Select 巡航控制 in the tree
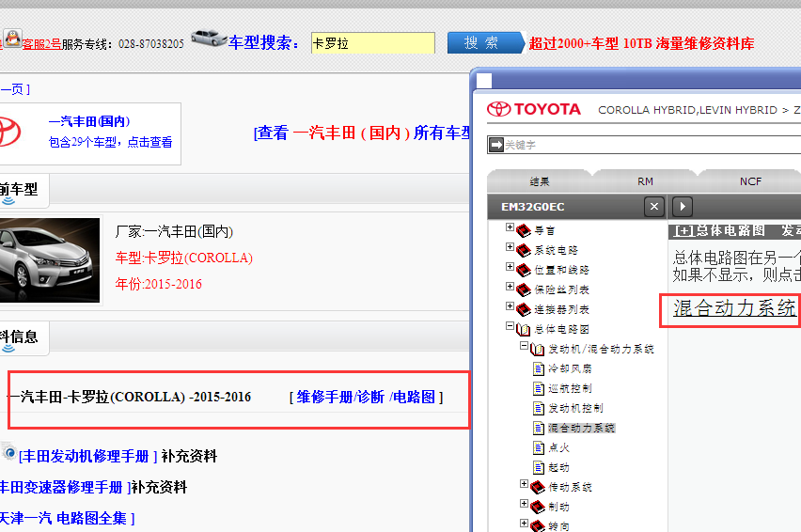801x532 pixels. (570, 388)
